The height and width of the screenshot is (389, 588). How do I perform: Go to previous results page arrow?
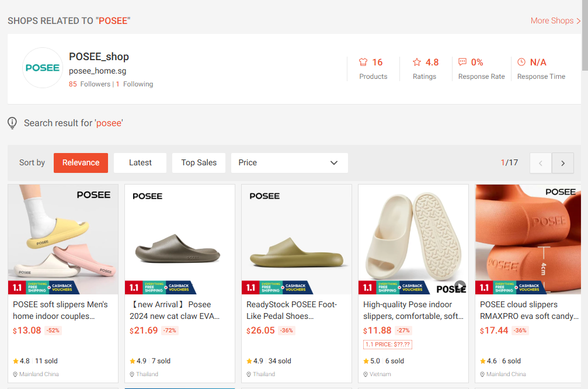pos(540,163)
